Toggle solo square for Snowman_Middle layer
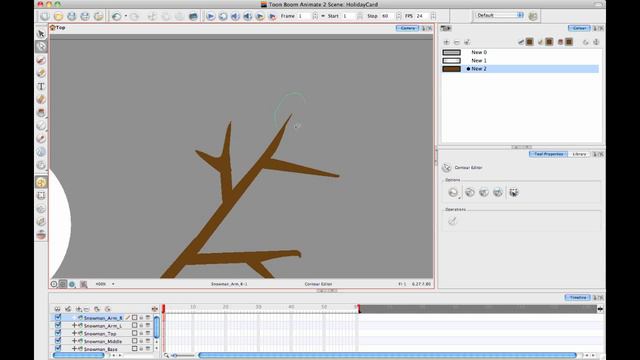The image size is (640, 360). point(134,341)
